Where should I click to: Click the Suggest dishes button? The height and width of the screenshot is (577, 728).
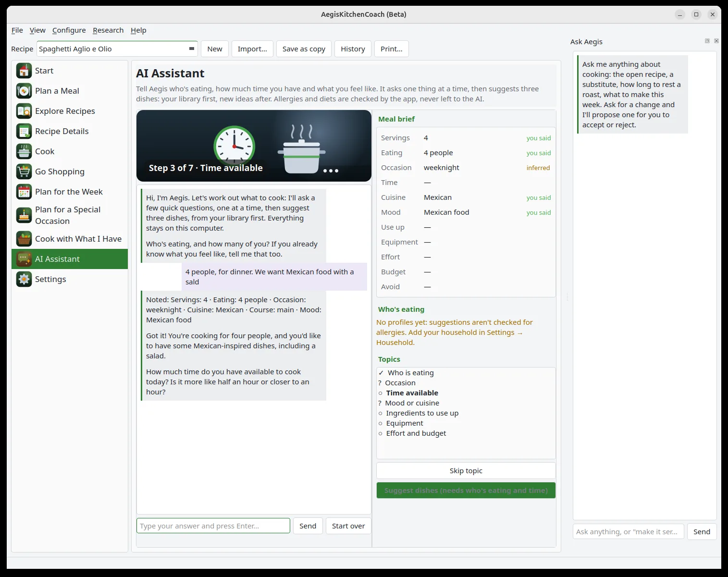[466, 491]
